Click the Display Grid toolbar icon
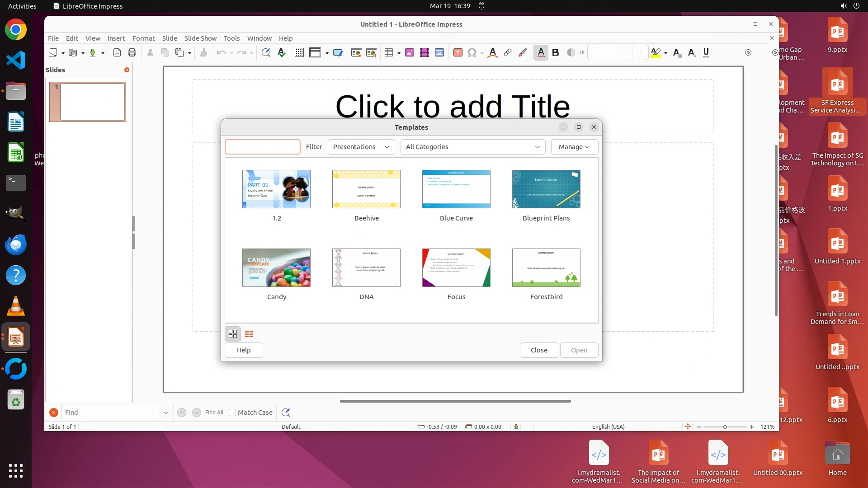This screenshot has height=488, width=868. [299, 53]
